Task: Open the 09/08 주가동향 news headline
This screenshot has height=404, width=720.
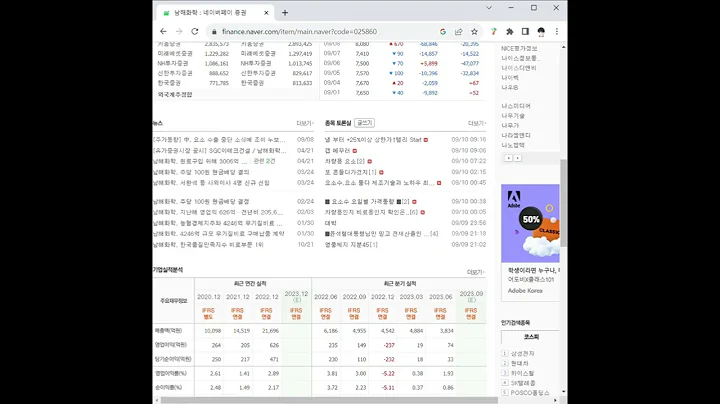Action: [x=219, y=140]
